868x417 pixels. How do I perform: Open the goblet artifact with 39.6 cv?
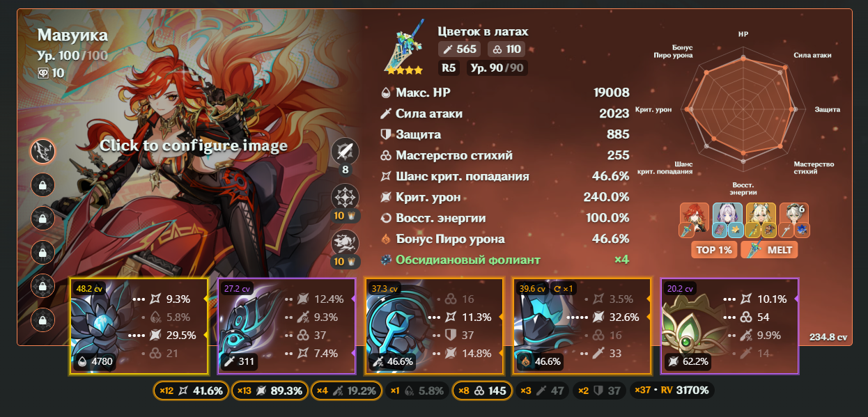[582, 326]
